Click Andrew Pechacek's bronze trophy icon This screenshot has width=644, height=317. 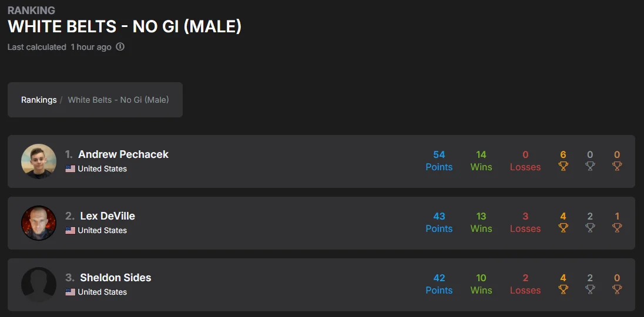pos(617,167)
